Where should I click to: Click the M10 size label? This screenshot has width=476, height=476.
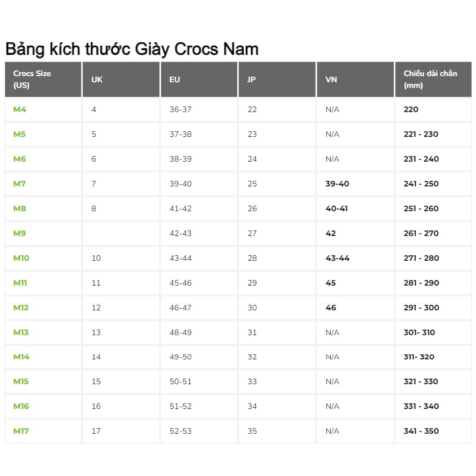pos(21,259)
